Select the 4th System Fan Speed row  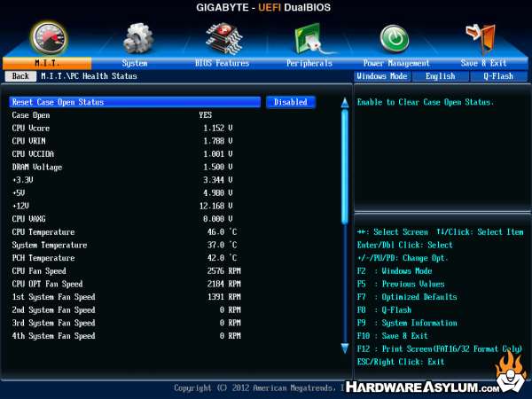click(x=126, y=336)
